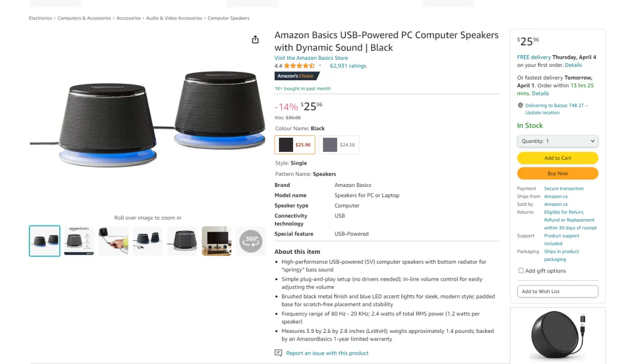633x364 pixels.
Task: Choose the grey $24.58 colour swatch
Action: click(339, 145)
